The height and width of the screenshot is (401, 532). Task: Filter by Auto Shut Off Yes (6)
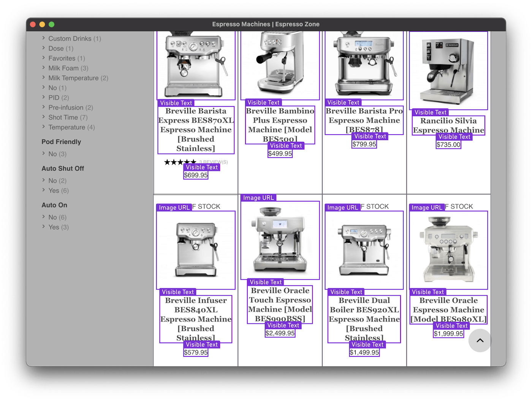click(x=58, y=191)
